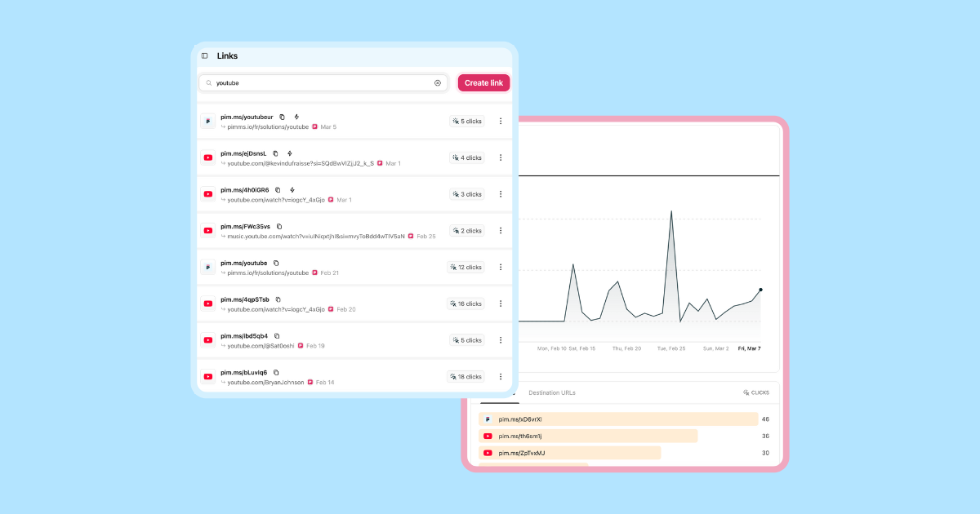Toggle the sidebar panel icon beside Links
980x514 pixels.
(x=204, y=56)
